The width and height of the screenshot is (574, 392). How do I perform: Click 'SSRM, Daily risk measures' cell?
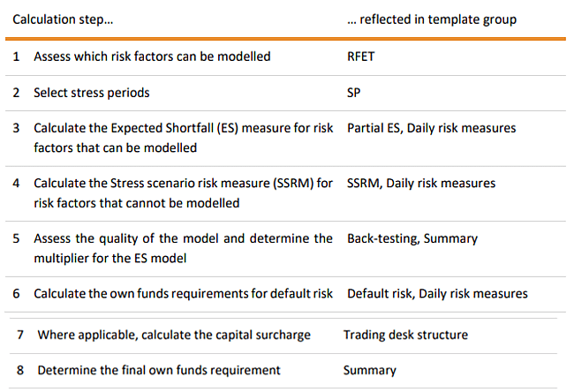pos(421,184)
